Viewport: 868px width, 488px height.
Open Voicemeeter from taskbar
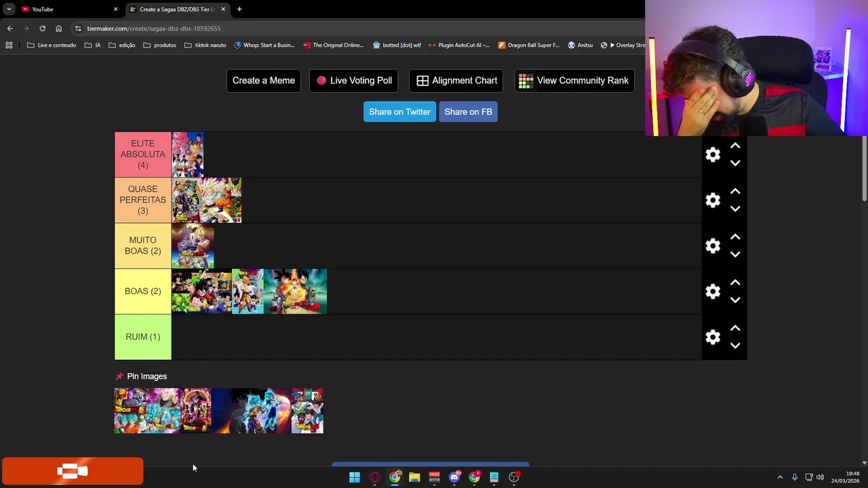(434, 477)
